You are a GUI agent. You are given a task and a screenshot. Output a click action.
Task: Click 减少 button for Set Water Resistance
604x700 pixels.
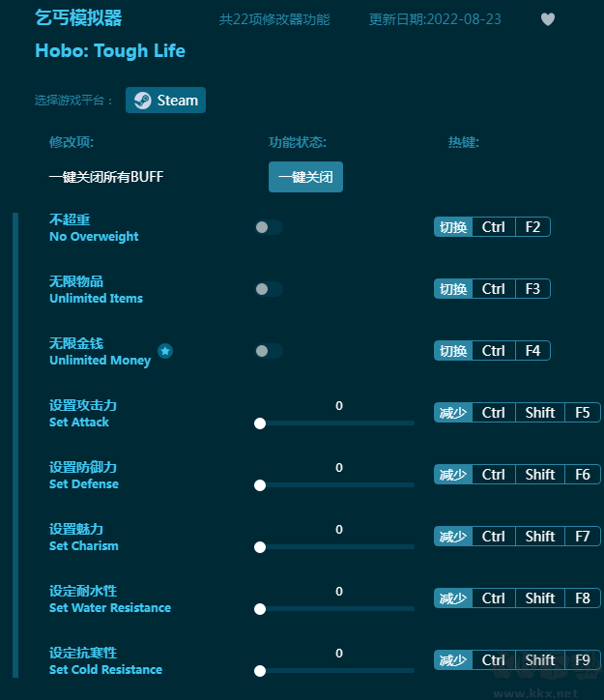pos(453,598)
